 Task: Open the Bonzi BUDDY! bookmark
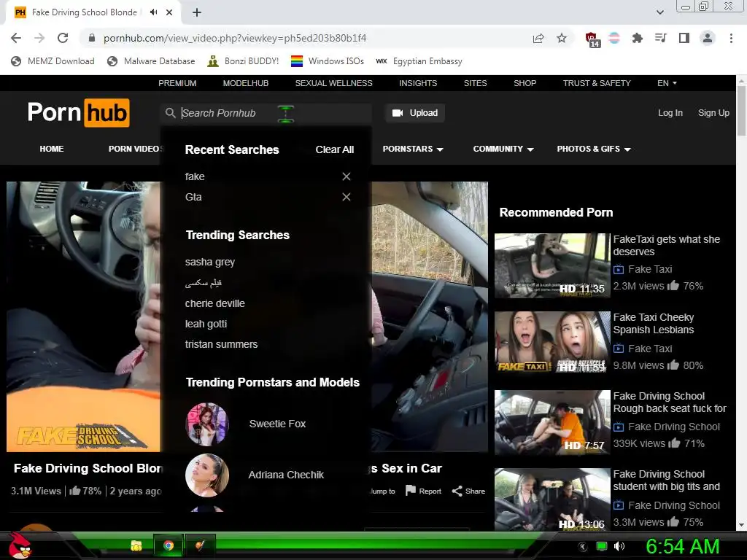[x=243, y=61]
